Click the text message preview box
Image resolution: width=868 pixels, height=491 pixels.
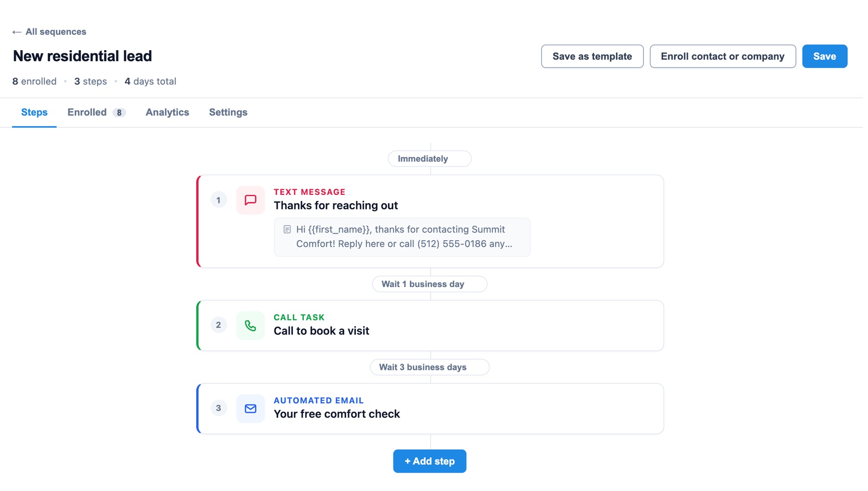coord(402,237)
